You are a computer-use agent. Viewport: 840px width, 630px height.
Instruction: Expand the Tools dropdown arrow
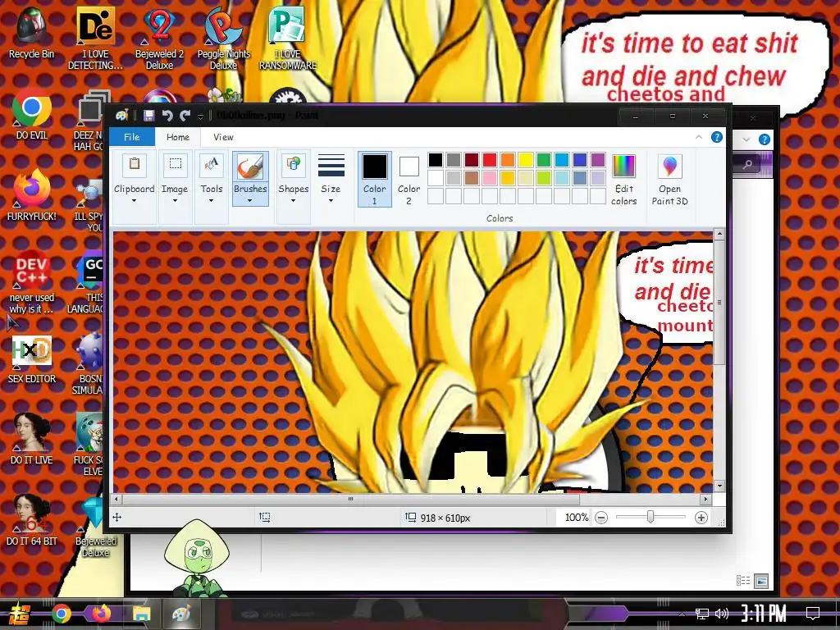pyautogui.click(x=211, y=201)
